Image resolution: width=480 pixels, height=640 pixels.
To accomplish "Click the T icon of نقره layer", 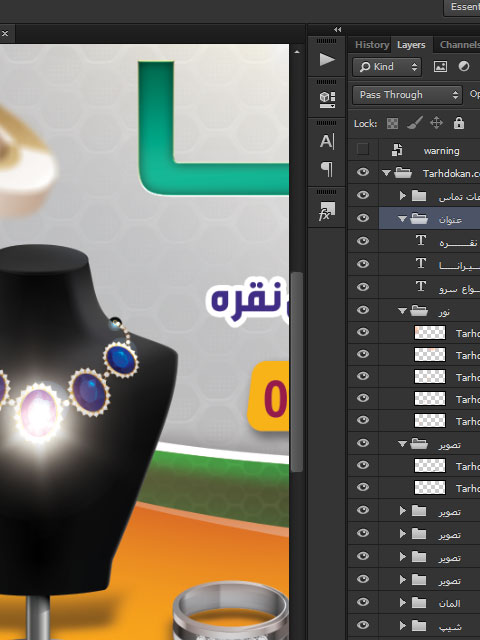I will coord(421,240).
